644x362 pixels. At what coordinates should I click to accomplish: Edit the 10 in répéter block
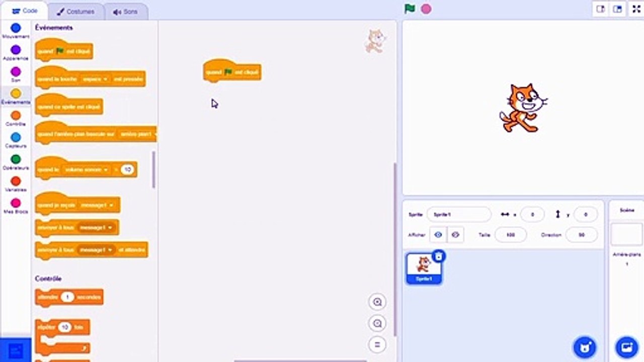[x=64, y=327]
